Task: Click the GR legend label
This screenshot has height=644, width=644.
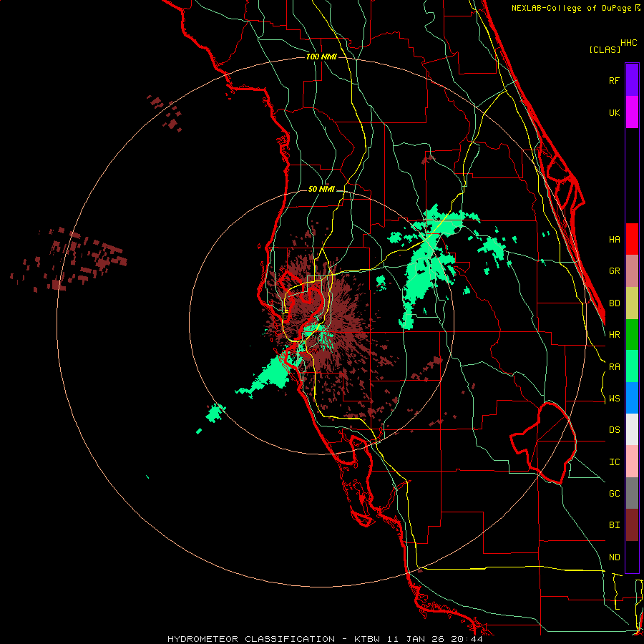Action: (614, 271)
